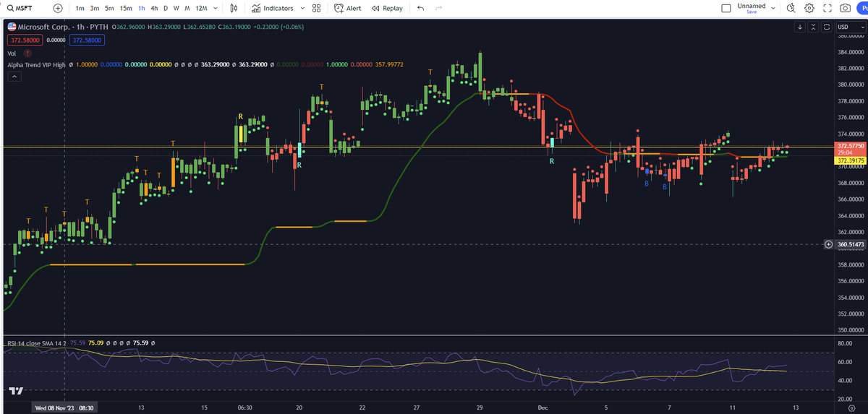Select the 1m timeframe
Viewport: 868px width, 414px height.
80,8
